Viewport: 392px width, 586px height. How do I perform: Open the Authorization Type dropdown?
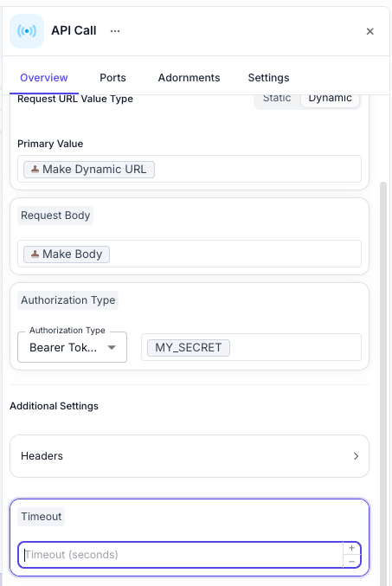click(72, 347)
